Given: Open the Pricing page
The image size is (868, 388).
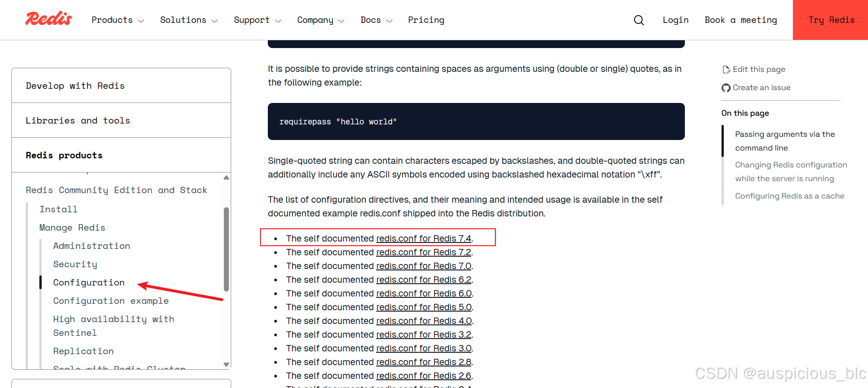Looking at the screenshot, I should point(426,20).
